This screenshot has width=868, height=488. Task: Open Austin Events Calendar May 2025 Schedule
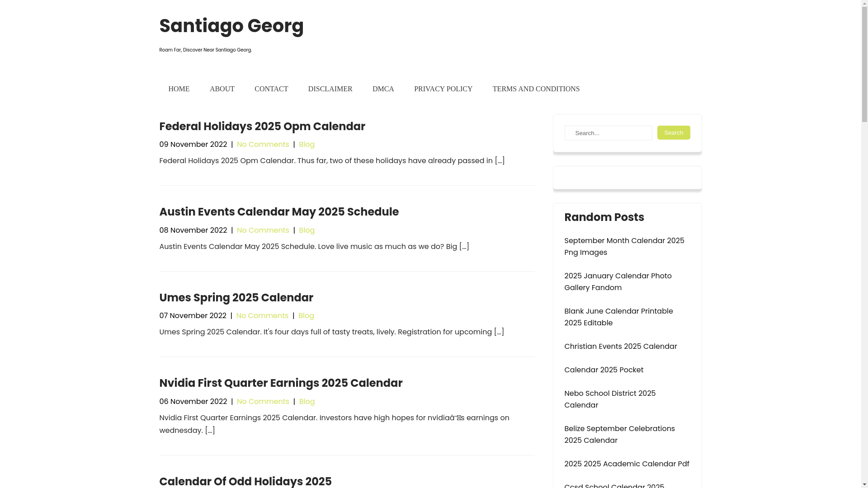pyautogui.click(x=278, y=212)
